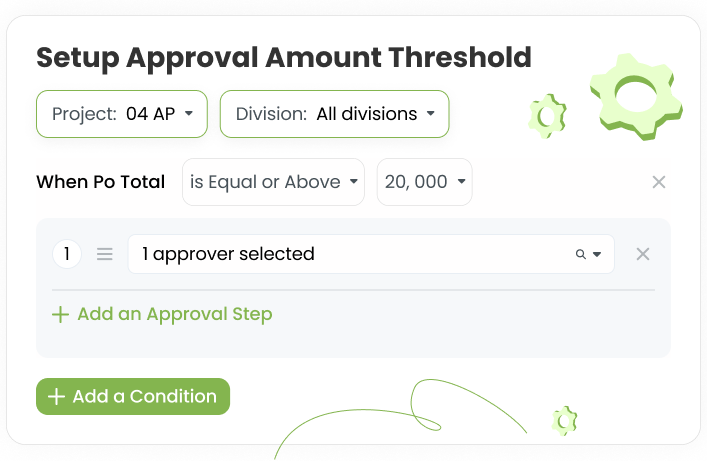This screenshot has height=461, width=707.
Task: Remove the When Po Total condition
Action: point(659,182)
